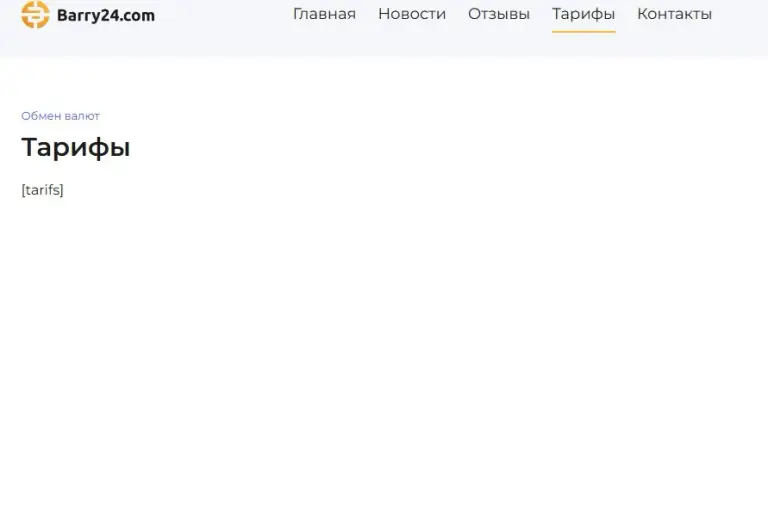
Task: Open the Barry24.com site name link
Action: (106, 15)
